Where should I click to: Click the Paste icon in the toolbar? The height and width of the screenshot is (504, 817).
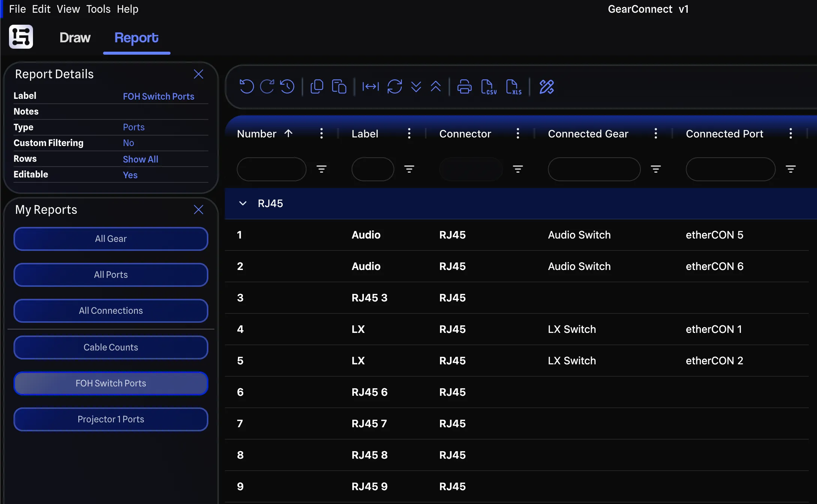coord(339,86)
